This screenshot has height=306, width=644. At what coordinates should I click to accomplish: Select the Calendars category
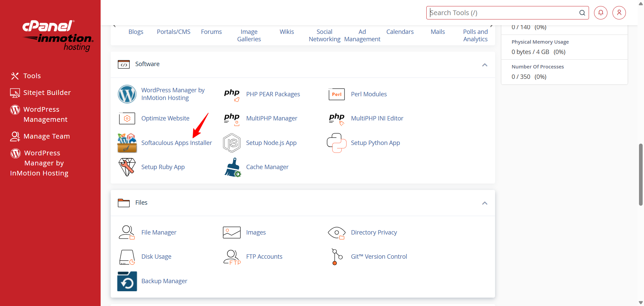(x=400, y=32)
